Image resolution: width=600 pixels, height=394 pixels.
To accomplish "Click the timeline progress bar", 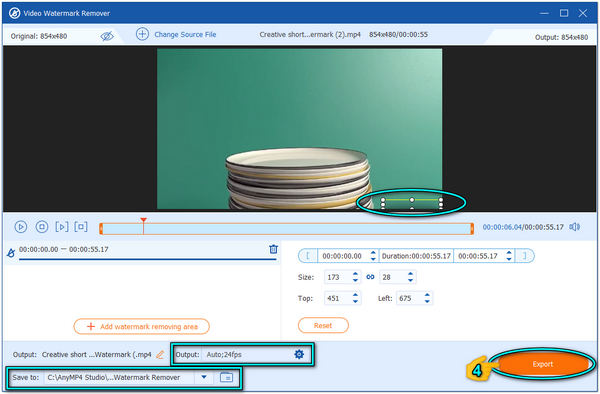I will (x=286, y=229).
